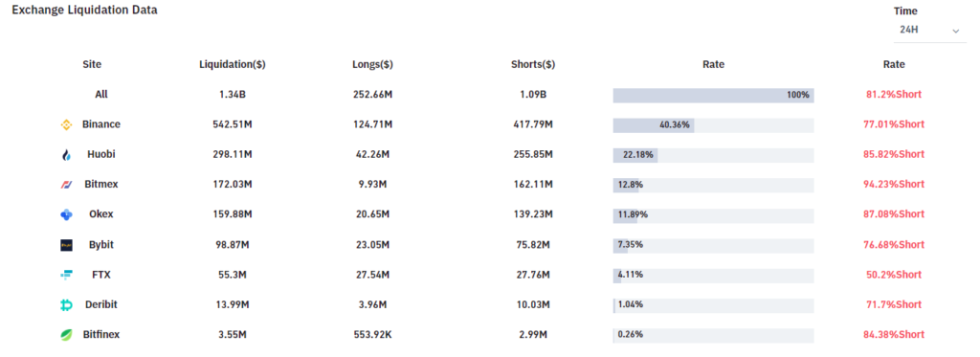Viewport: 980px width, 357px height.
Task: Click the Liquidation($) column header
Action: pos(233,64)
